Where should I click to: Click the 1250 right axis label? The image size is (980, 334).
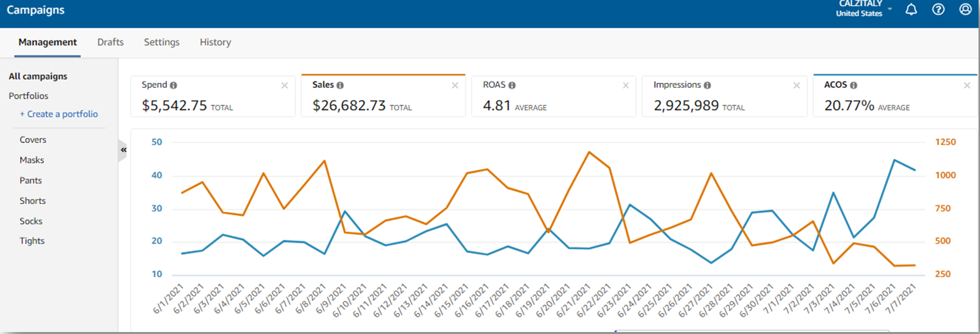(945, 142)
